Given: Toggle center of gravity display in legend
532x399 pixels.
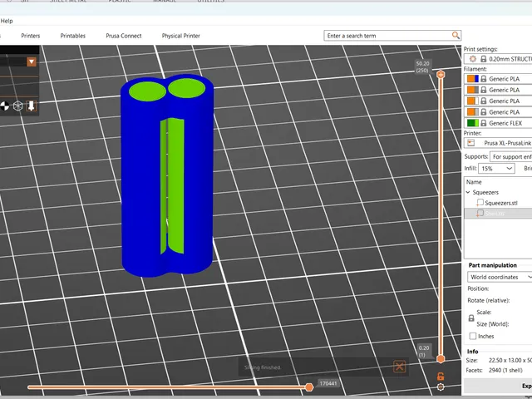Looking at the screenshot, I should point(4,106).
